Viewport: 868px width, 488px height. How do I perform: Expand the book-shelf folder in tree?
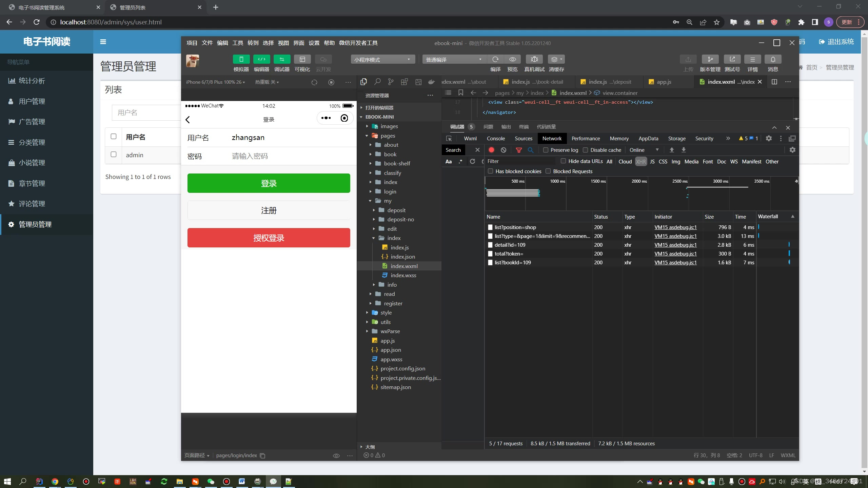397,163
